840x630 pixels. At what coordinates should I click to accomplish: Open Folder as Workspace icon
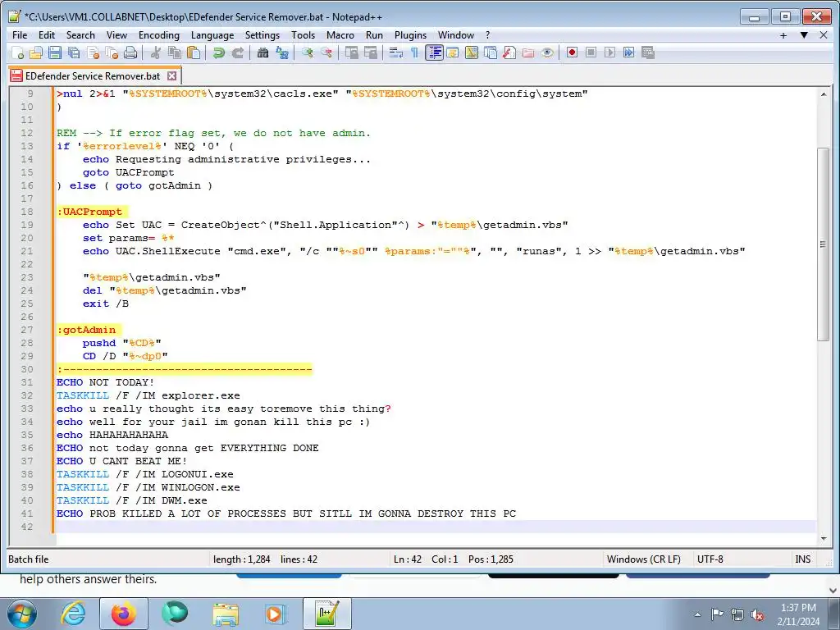tap(528, 52)
